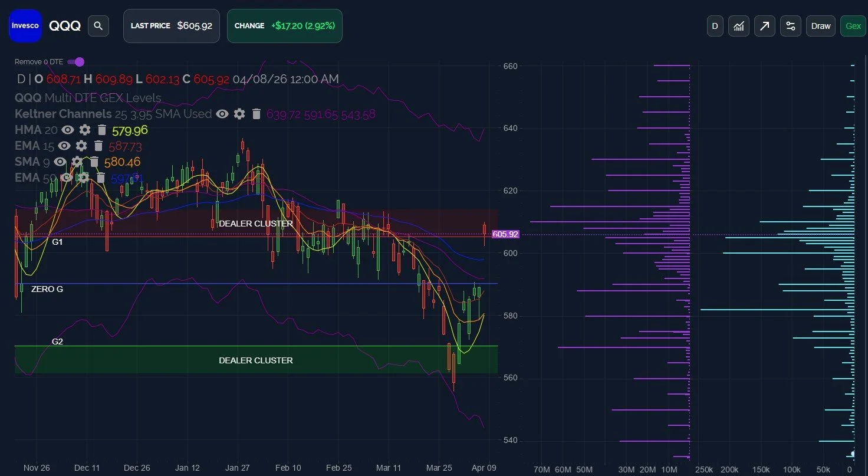Delete the SMA 9 indicator
The image size is (868, 476).
tap(94, 162)
